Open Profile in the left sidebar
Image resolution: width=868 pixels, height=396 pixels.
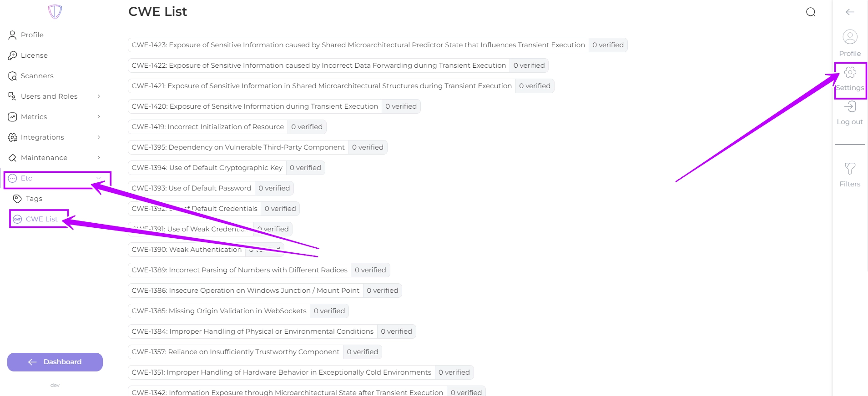pyautogui.click(x=32, y=35)
